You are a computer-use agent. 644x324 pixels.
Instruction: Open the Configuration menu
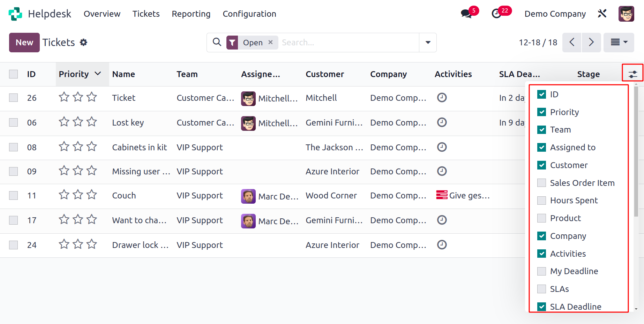249,14
